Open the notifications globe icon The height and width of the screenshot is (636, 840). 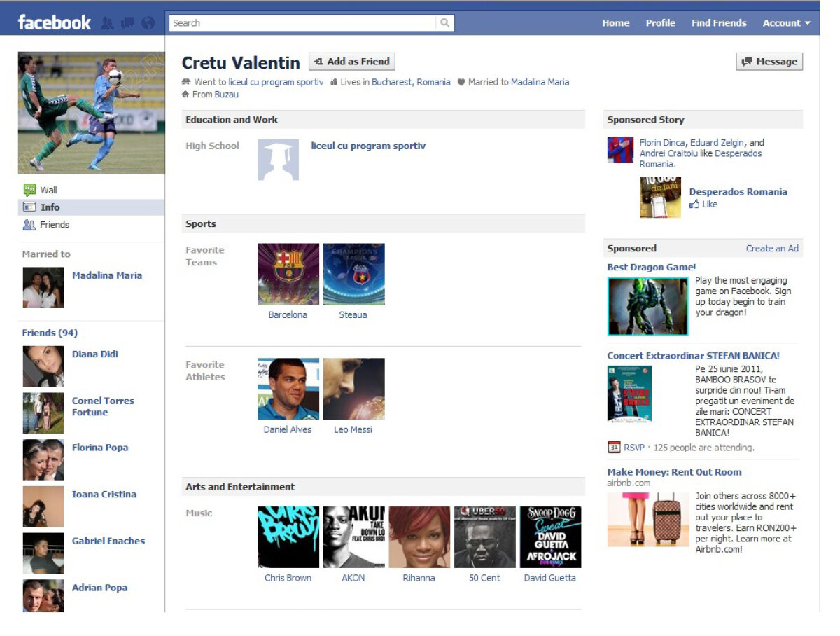148,23
